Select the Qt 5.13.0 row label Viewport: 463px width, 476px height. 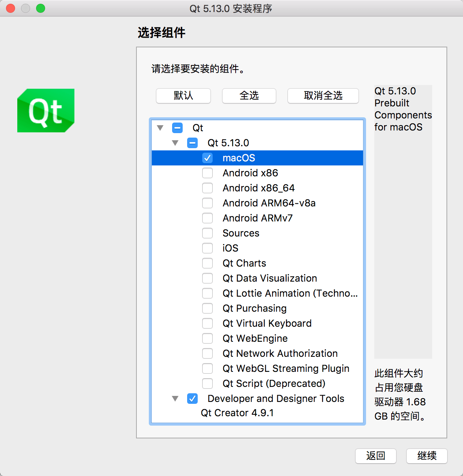click(x=228, y=143)
